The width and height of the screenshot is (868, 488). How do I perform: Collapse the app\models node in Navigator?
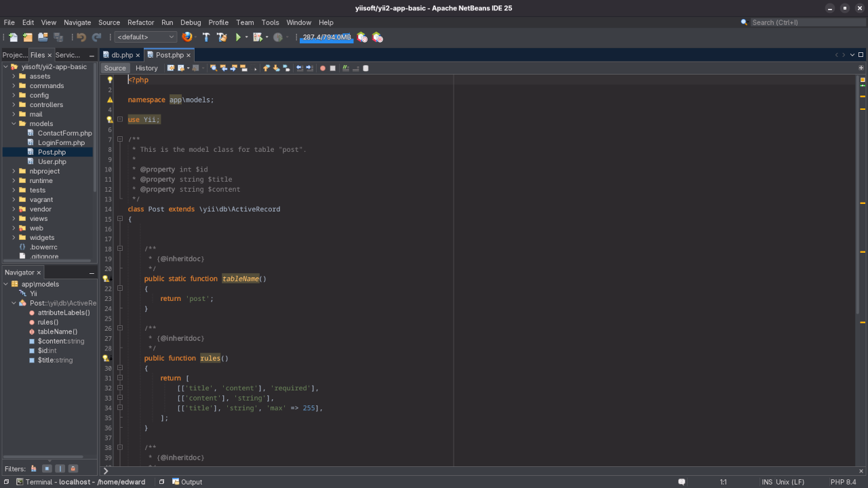click(5, 284)
